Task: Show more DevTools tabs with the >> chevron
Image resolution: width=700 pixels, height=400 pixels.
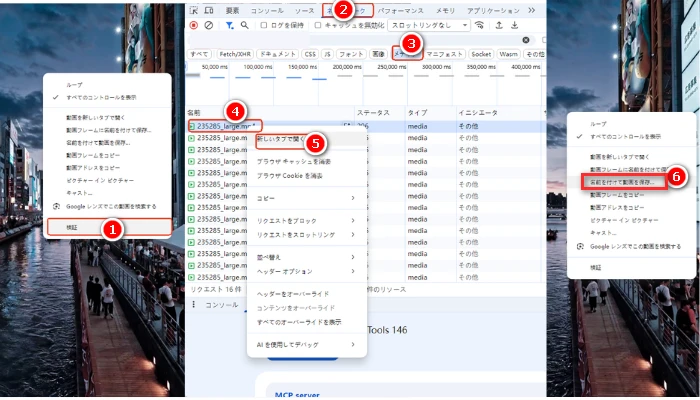Action: (531, 10)
